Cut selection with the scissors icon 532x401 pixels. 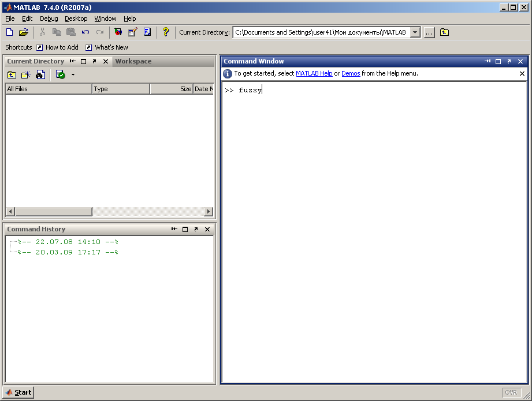pos(42,32)
